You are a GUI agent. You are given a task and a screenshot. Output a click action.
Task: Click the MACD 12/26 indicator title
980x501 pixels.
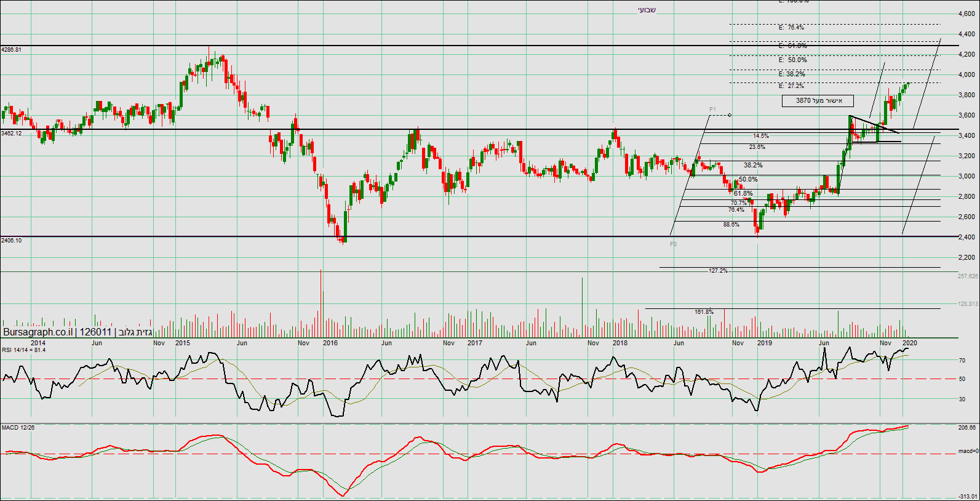click(x=18, y=427)
